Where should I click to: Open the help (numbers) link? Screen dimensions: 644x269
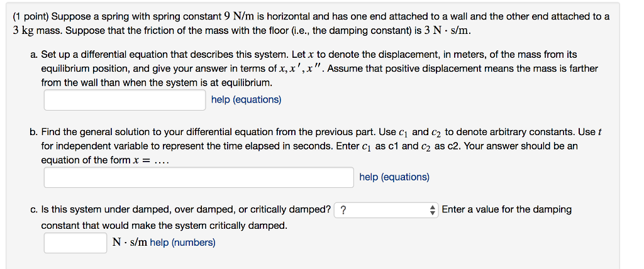tap(182, 243)
